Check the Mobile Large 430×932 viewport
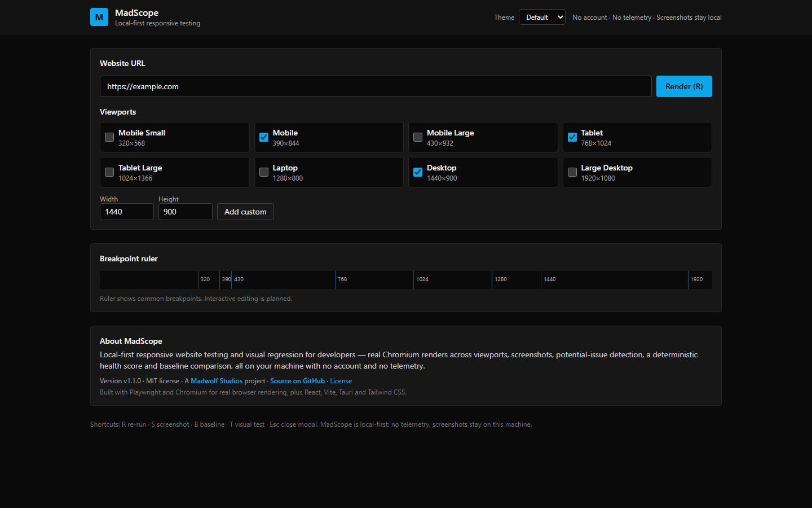Screen dimensions: 812x508 pyautogui.click(x=418, y=137)
